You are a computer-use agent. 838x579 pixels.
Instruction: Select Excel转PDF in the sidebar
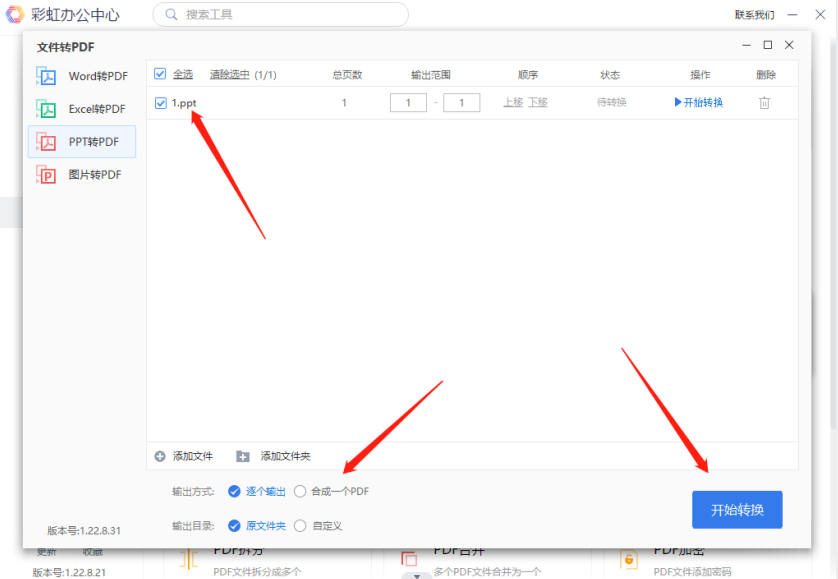(82, 109)
